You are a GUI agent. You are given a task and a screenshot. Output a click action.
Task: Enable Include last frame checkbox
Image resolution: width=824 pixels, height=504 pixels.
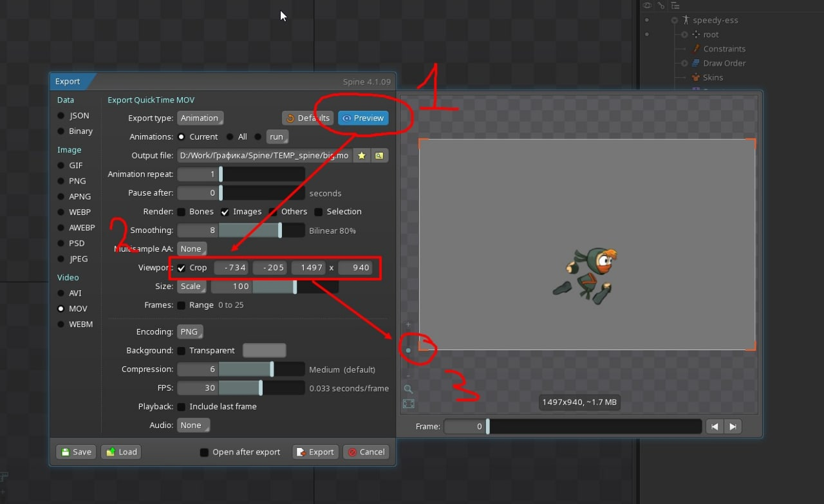click(182, 407)
